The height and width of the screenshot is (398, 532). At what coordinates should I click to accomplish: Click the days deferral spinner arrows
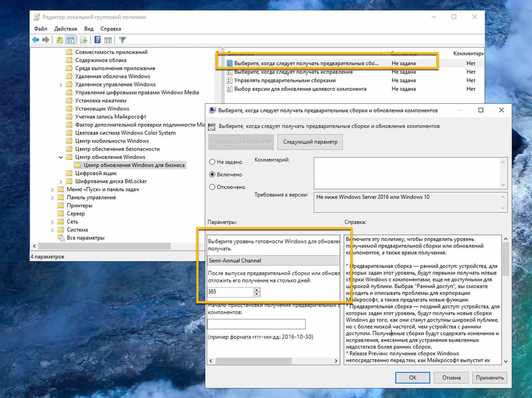pyautogui.click(x=257, y=292)
